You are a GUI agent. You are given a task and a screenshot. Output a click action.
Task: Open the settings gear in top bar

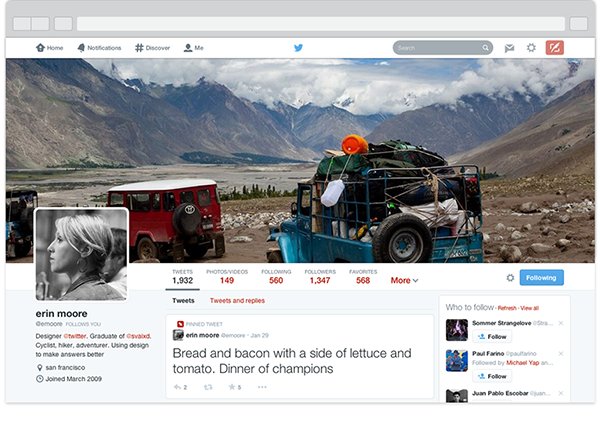(531, 48)
